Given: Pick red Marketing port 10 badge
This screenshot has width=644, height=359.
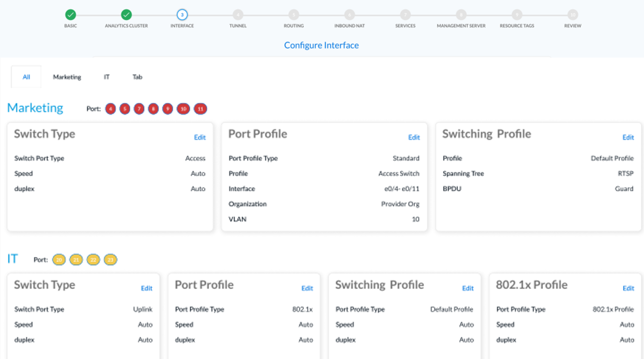Looking at the screenshot, I should click(183, 109).
